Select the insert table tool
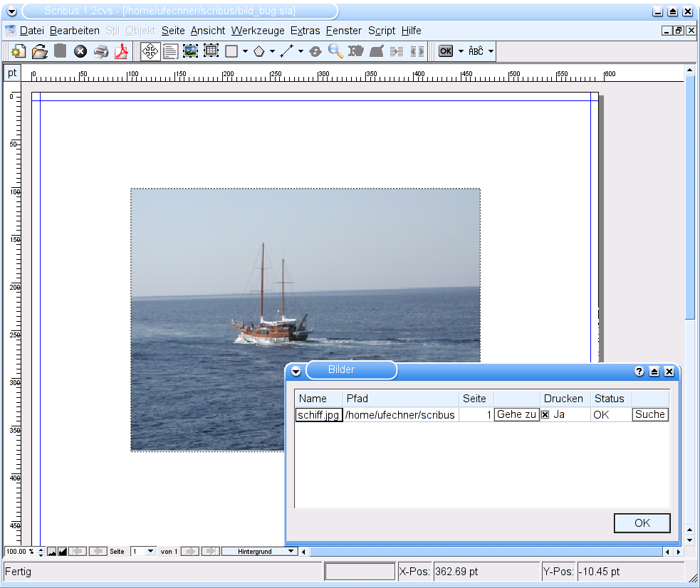Screen dimensions: 700x588 (211, 51)
